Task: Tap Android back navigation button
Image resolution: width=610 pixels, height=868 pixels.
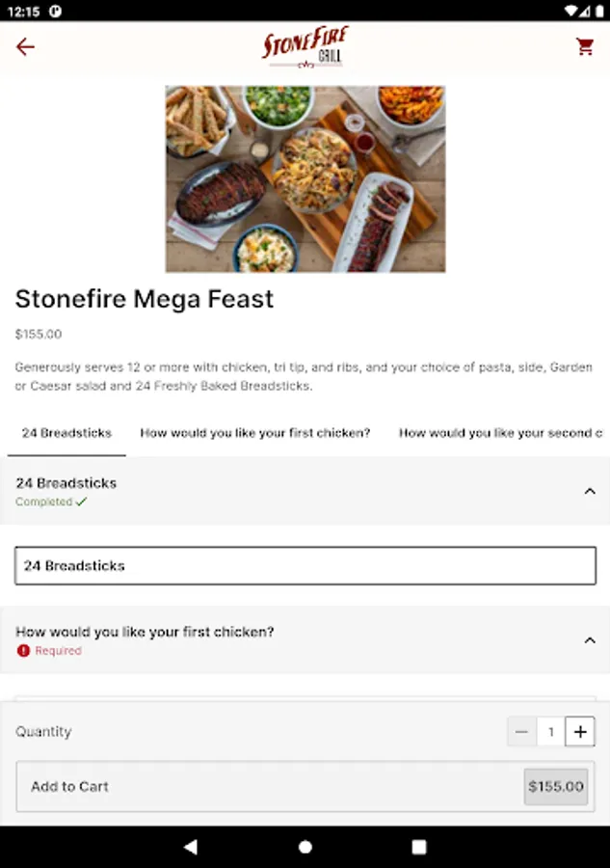Action: 191,847
